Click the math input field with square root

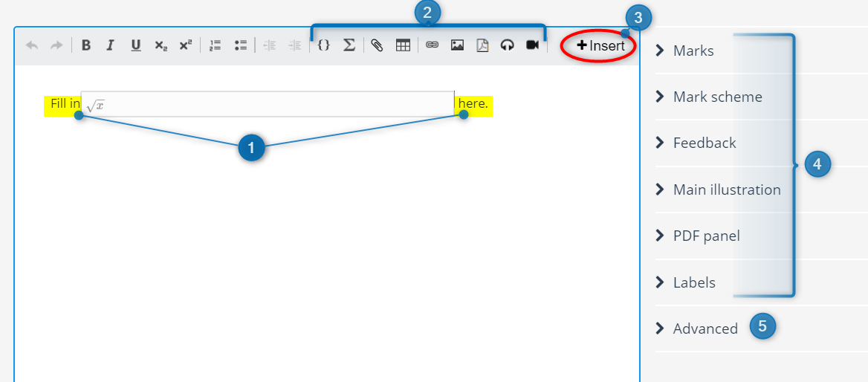point(268,104)
